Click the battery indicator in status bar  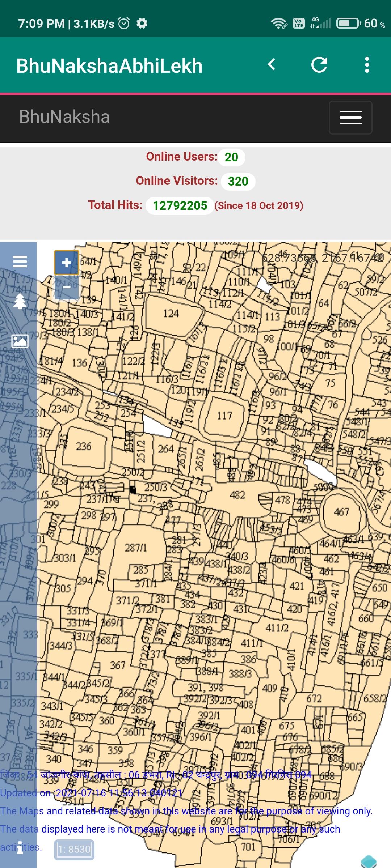click(348, 24)
